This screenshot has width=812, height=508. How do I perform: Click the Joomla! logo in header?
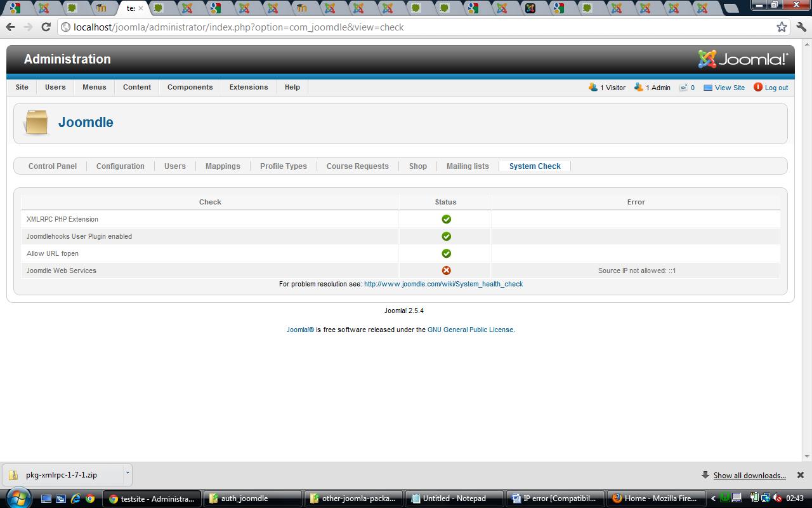[743, 59]
